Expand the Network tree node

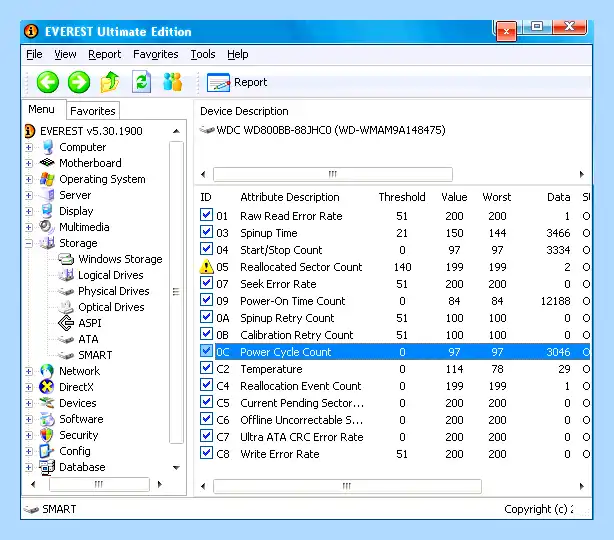(x=29, y=371)
